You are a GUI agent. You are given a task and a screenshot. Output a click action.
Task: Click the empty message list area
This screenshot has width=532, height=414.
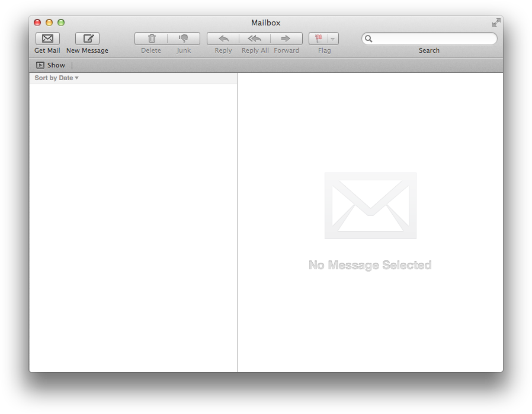tap(133, 225)
